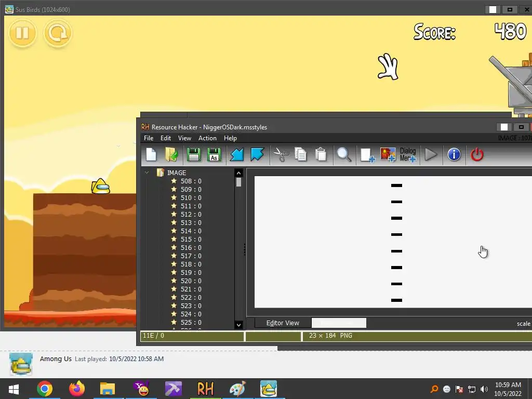Open the View menu
This screenshot has height=399, width=532.
184,138
